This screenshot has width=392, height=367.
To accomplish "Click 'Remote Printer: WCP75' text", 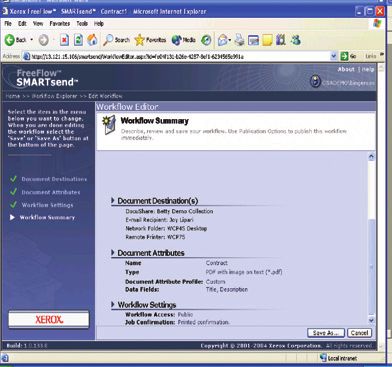I will coord(155,237).
